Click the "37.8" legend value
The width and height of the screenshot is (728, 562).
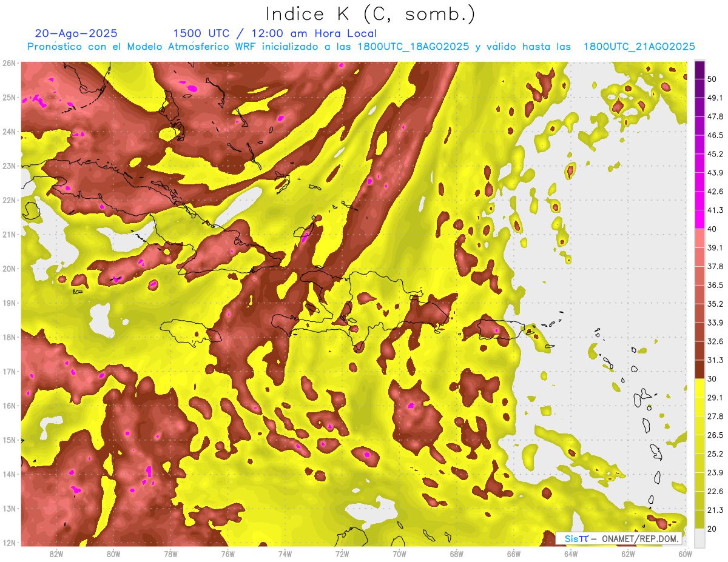coord(715,266)
